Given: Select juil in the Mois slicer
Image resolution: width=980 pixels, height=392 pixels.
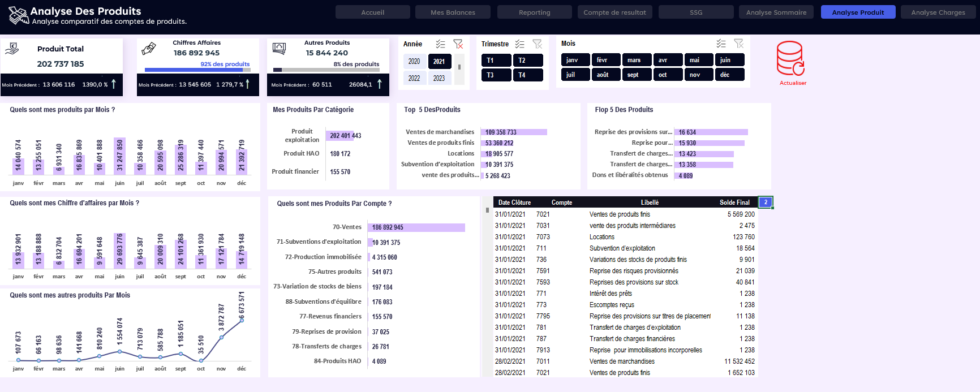Looking at the screenshot, I should [575, 75].
